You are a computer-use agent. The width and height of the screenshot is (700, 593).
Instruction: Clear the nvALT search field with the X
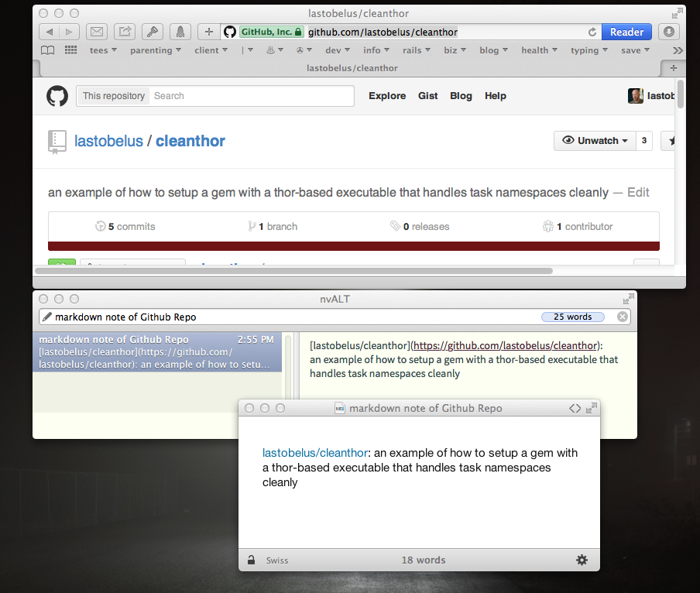[x=622, y=317]
